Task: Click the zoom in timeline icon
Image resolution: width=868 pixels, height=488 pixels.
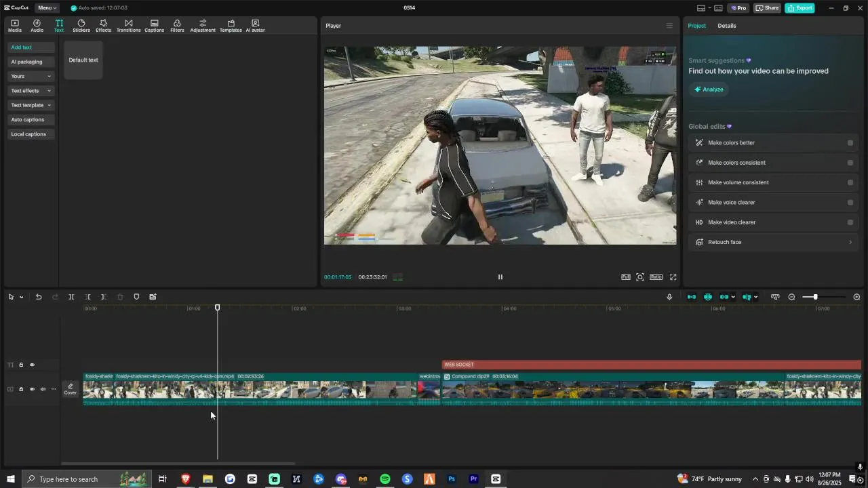Action: 856,297
